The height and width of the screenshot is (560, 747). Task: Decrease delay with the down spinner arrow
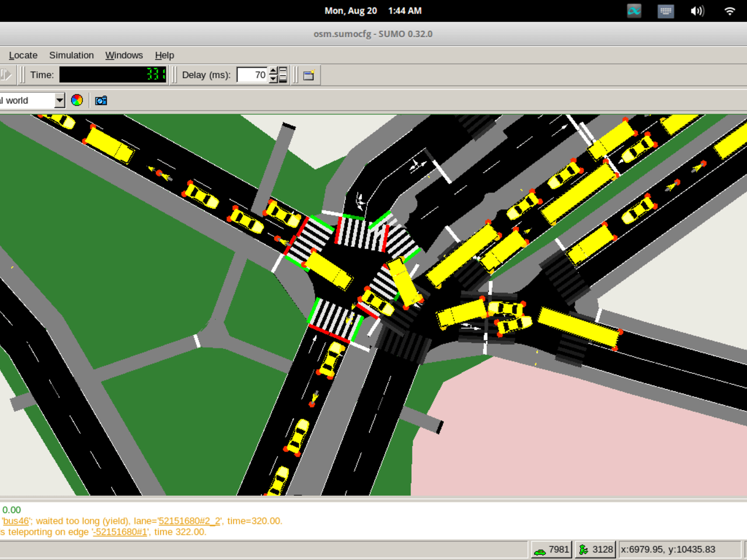pyautogui.click(x=273, y=79)
